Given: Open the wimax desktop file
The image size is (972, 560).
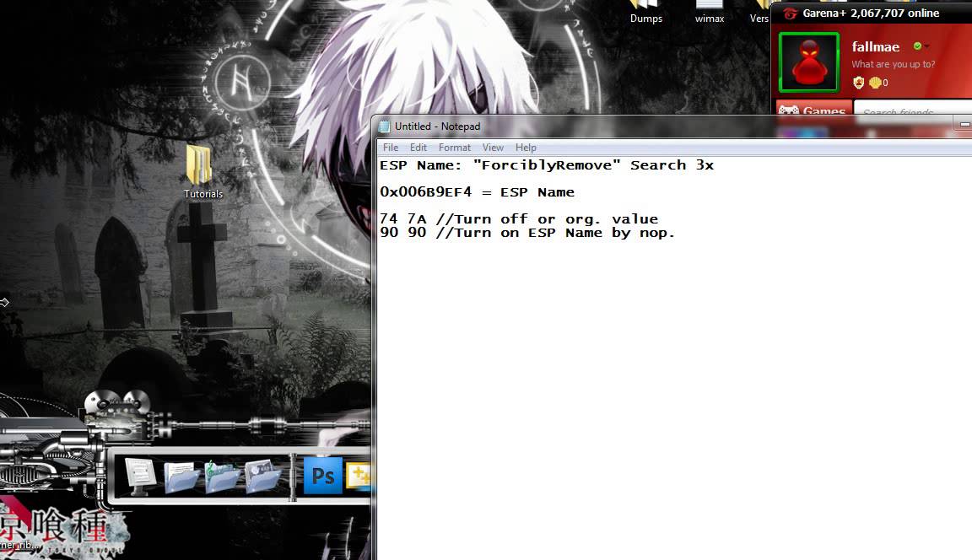Looking at the screenshot, I should point(709,12).
